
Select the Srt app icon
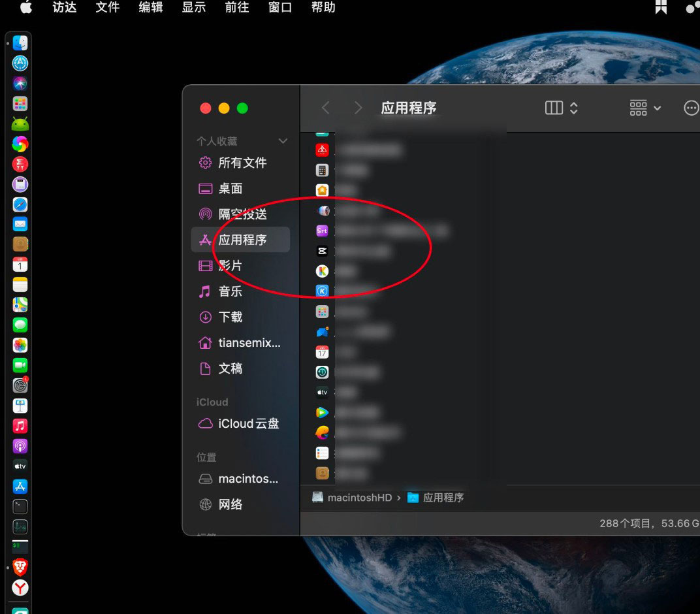[x=322, y=231]
